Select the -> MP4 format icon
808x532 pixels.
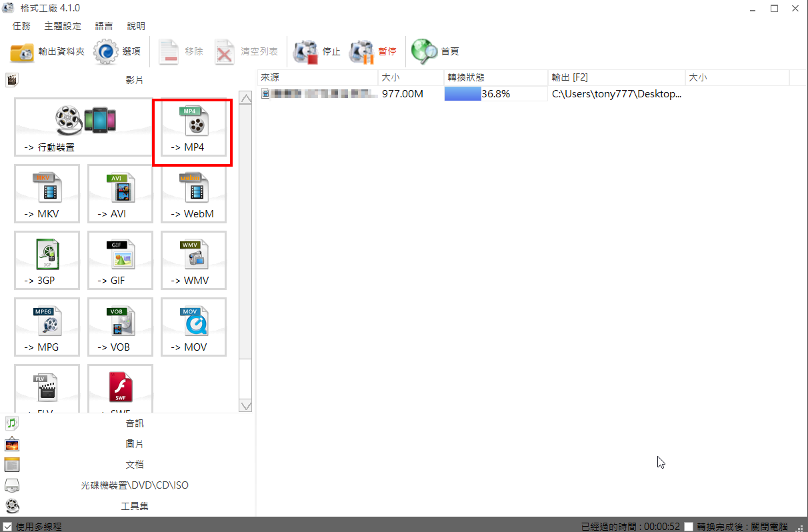click(193, 127)
